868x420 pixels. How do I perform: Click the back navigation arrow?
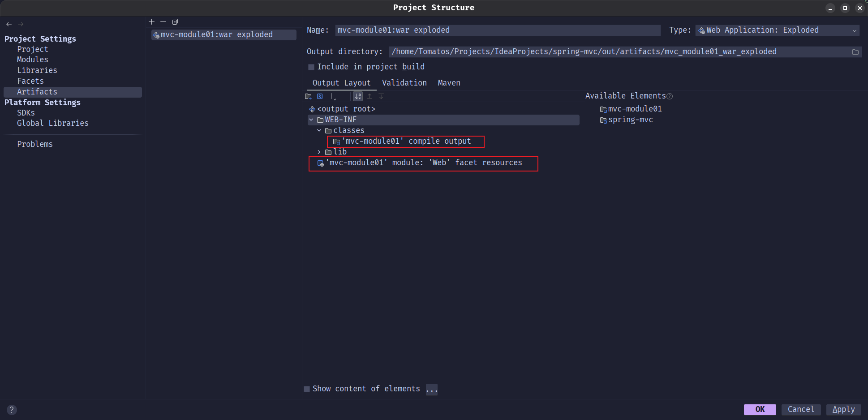pos(9,24)
